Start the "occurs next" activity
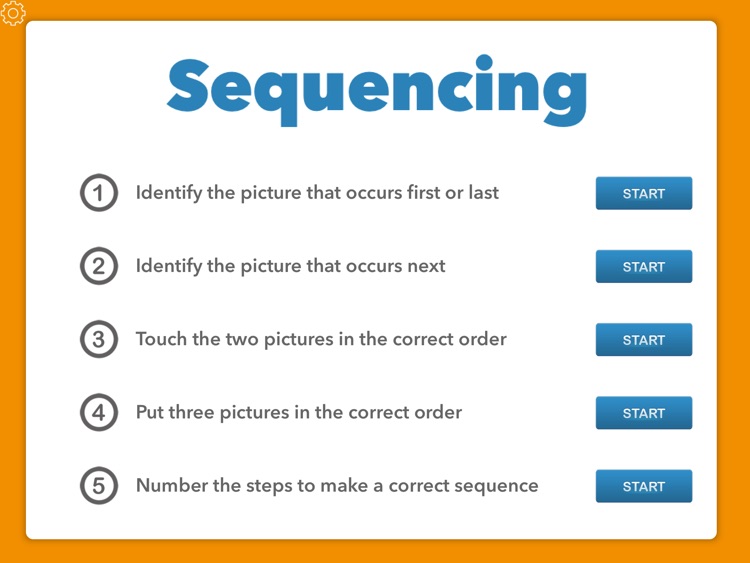This screenshot has height=563, width=750. pyautogui.click(x=643, y=267)
